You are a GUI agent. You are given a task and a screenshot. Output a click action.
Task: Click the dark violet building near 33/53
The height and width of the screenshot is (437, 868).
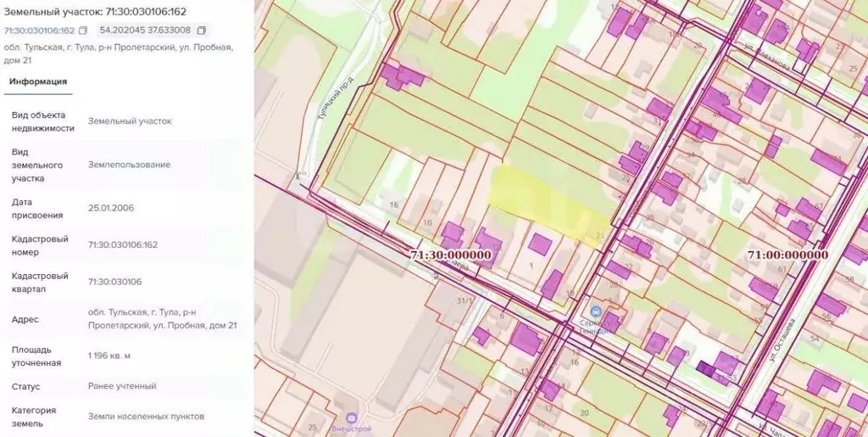[704, 367]
